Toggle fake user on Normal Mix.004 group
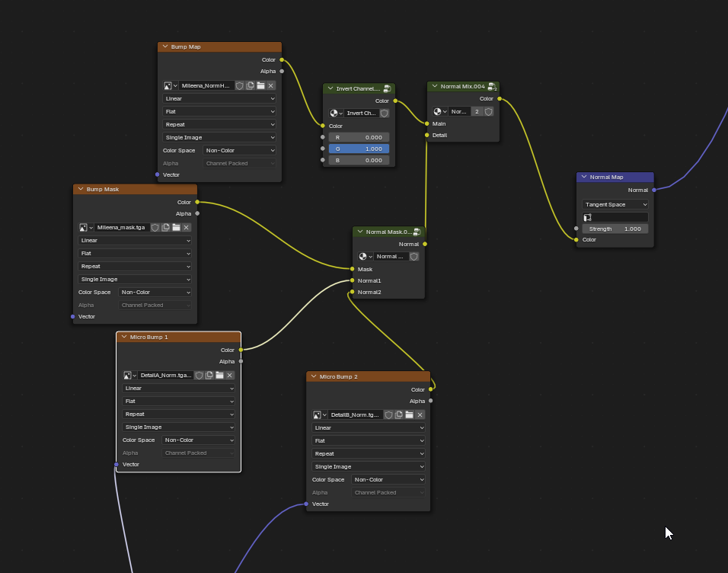This screenshot has height=573, width=728. 488,111
